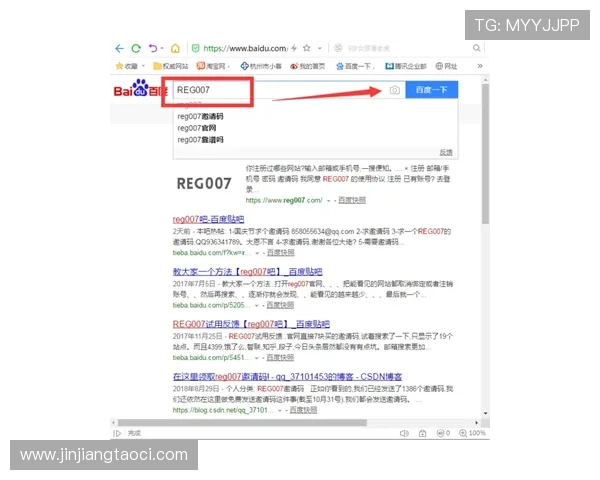Click the ad-block shield counter showing 0
The image size is (600, 480).
(x=443, y=433)
